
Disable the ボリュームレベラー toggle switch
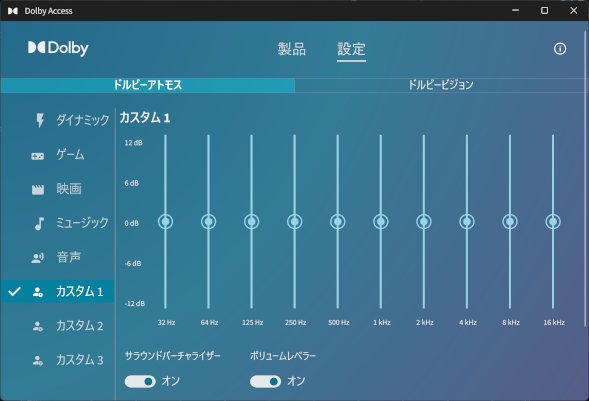click(x=265, y=381)
